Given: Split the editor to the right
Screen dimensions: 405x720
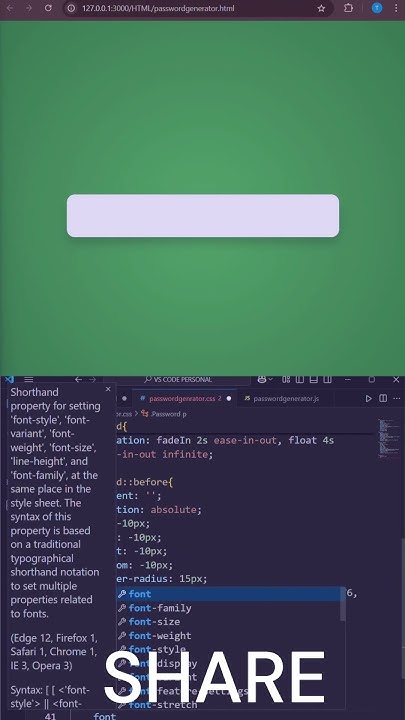Looking at the screenshot, I should (383, 399).
